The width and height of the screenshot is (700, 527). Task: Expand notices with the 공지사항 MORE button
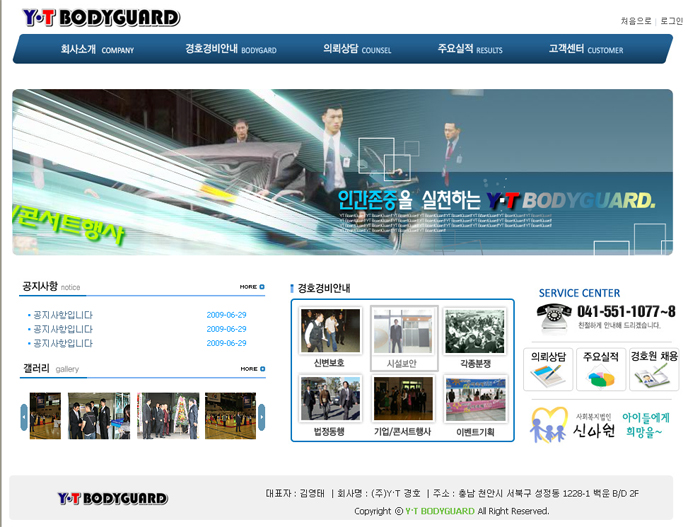(252, 287)
